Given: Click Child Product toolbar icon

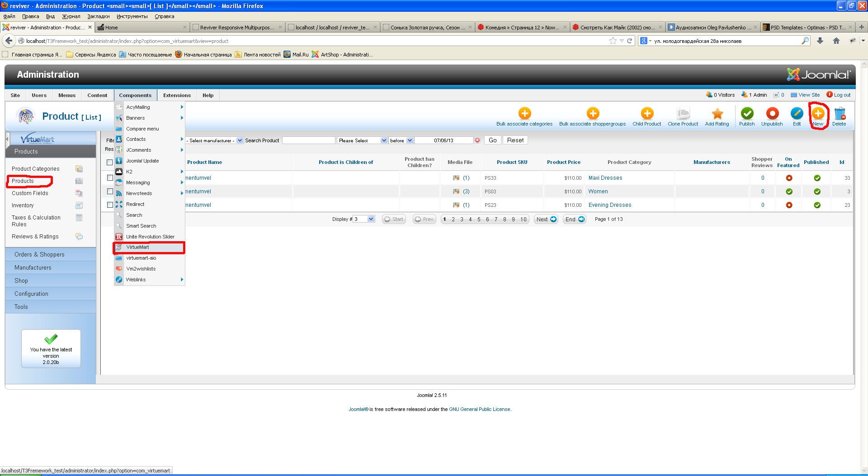Looking at the screenshot, I should pos(647,113).
